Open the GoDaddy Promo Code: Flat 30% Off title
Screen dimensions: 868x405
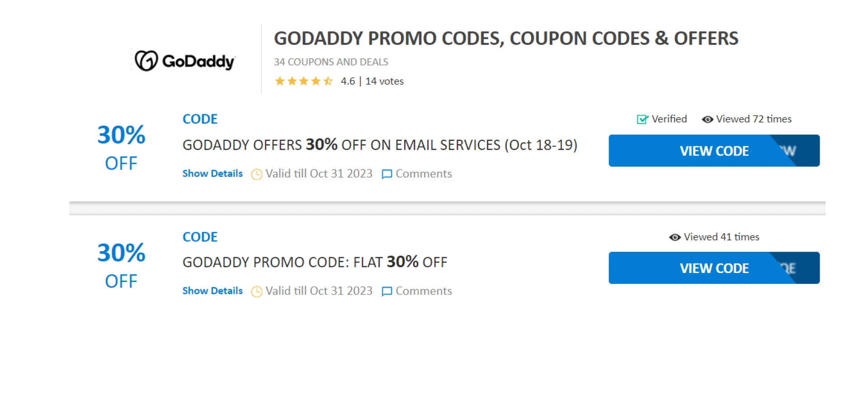point(315,262)
